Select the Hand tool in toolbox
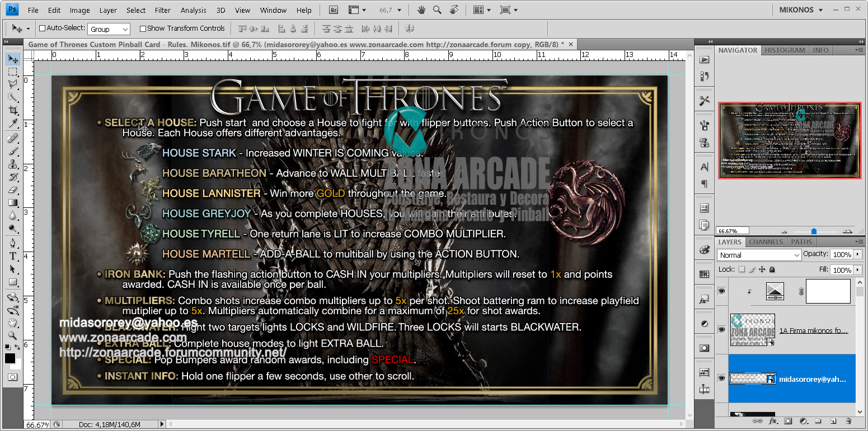 (13, 323)
